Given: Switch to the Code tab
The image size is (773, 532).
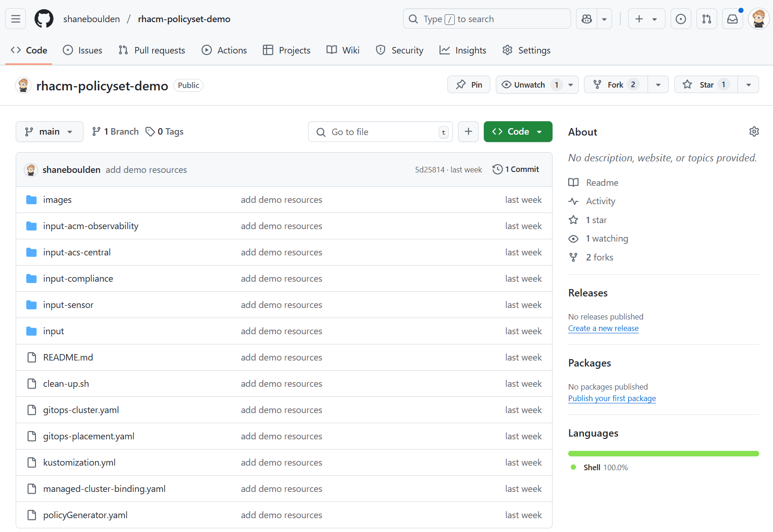Looking at the screenshot, I should coord(29,50).
